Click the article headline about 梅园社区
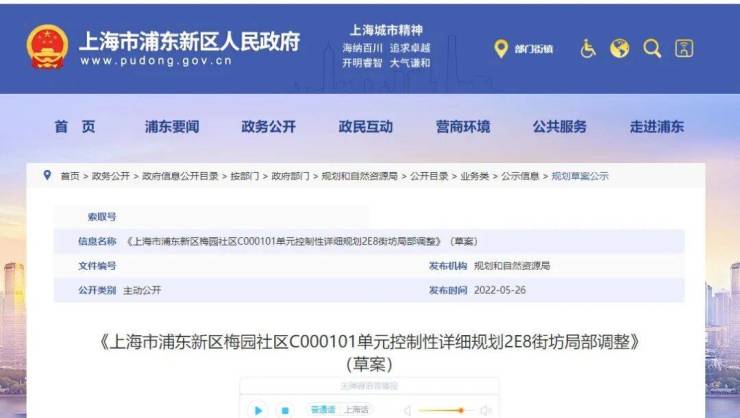 (369, 342)
